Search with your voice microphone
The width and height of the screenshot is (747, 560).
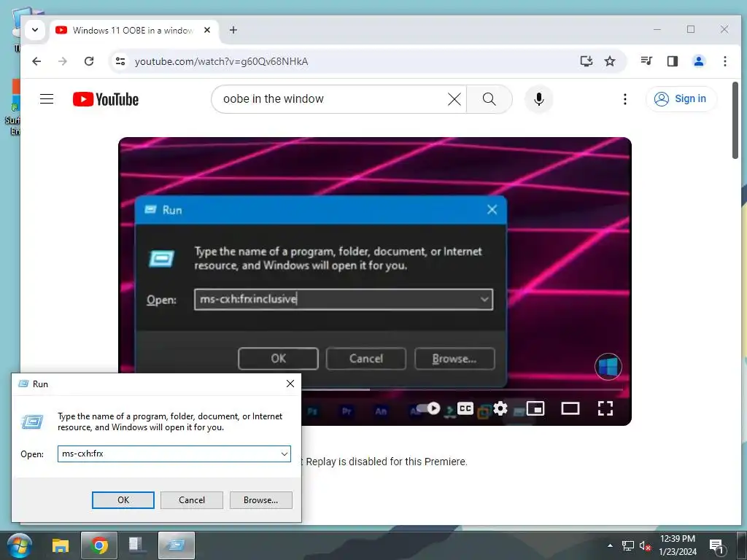tap(539, 99)
